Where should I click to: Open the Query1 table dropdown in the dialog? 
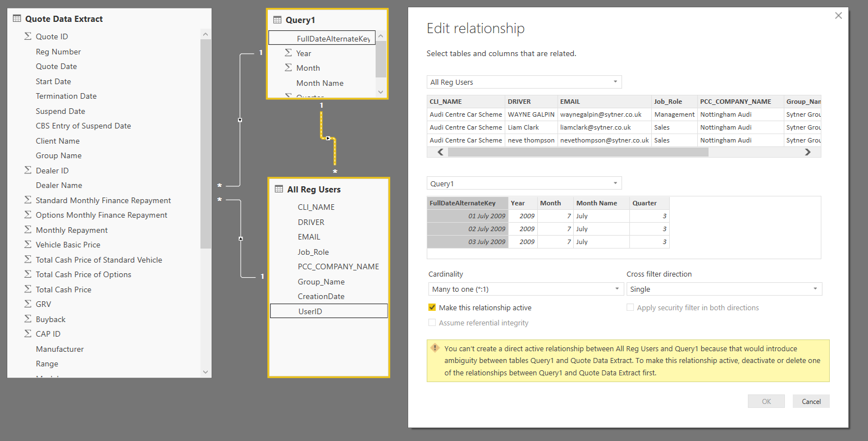tap(524, 183)
